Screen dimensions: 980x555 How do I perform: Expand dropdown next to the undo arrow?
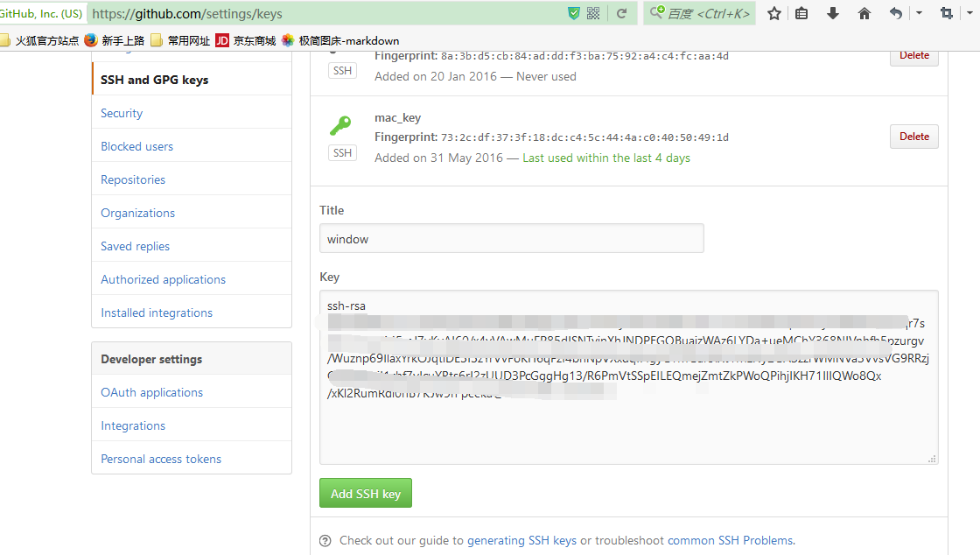tap(919, 13)
